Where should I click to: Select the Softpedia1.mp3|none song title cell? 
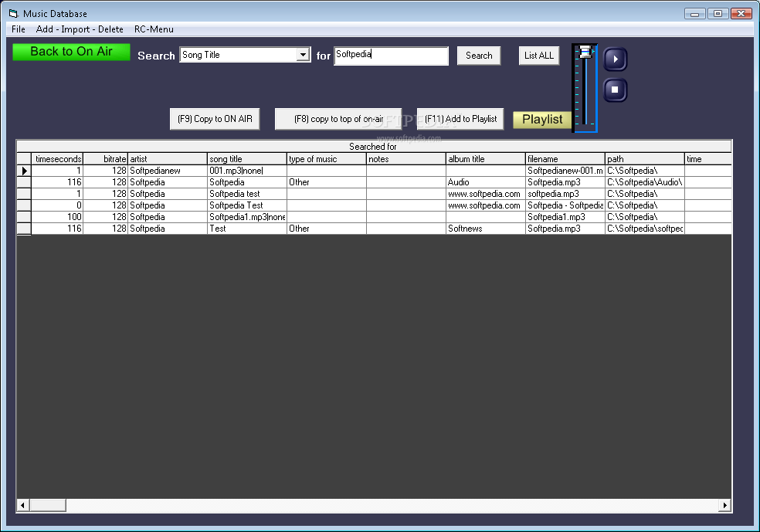click(x=247, y=217)
